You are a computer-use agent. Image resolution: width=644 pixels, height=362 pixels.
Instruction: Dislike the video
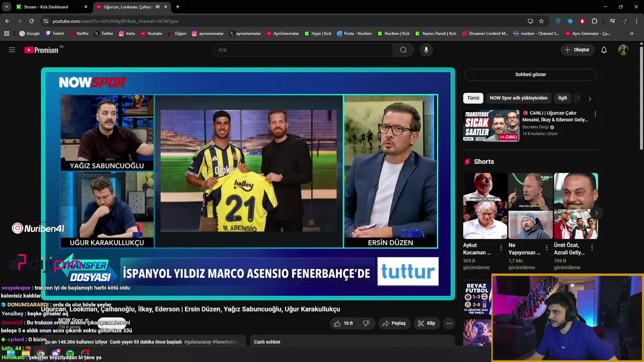[366, 323]
